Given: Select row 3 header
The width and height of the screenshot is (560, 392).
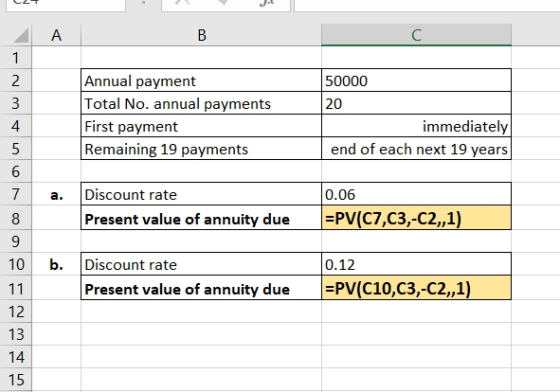Looking at the screenshot, I should [x=16, y=103].
